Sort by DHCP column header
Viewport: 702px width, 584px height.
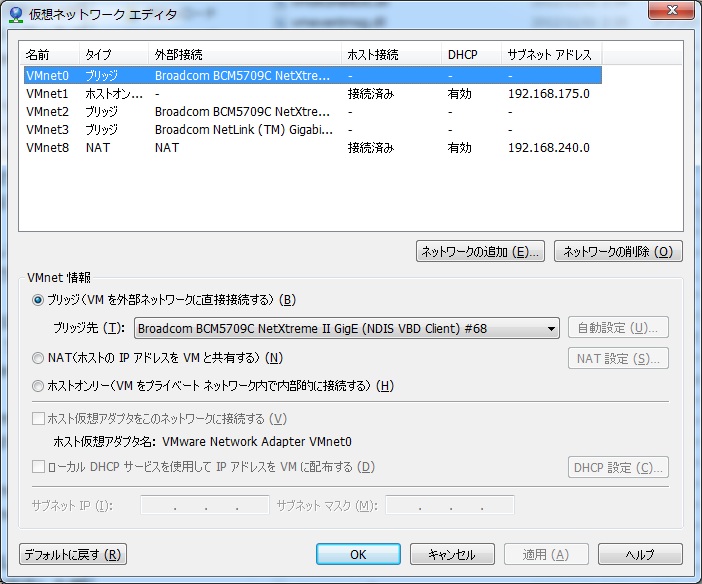coord(471,55)
